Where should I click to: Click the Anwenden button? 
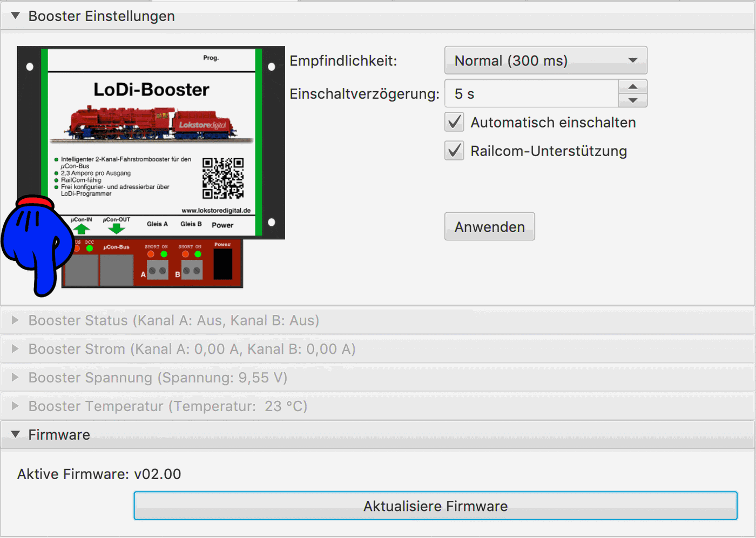point(489,226)
